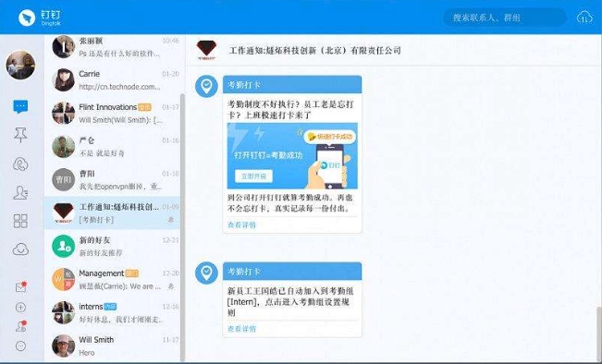This screenshot has height=364, width=602.
Task: Click the chat pane scrollbar
Action: tap(599, 334)
